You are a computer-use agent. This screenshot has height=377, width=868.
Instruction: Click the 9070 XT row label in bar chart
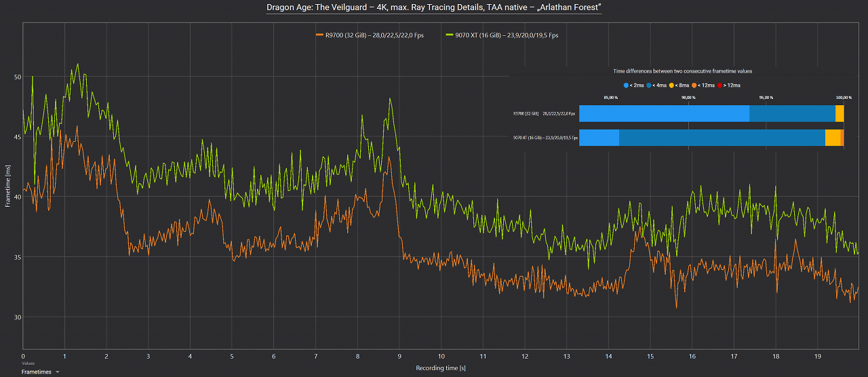pos(545,138)
